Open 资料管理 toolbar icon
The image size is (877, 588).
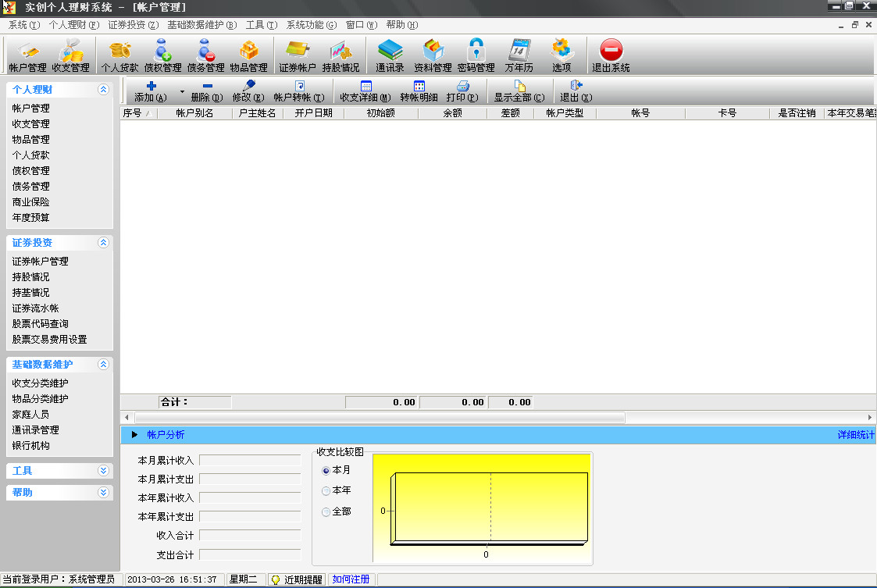point(433,55)
